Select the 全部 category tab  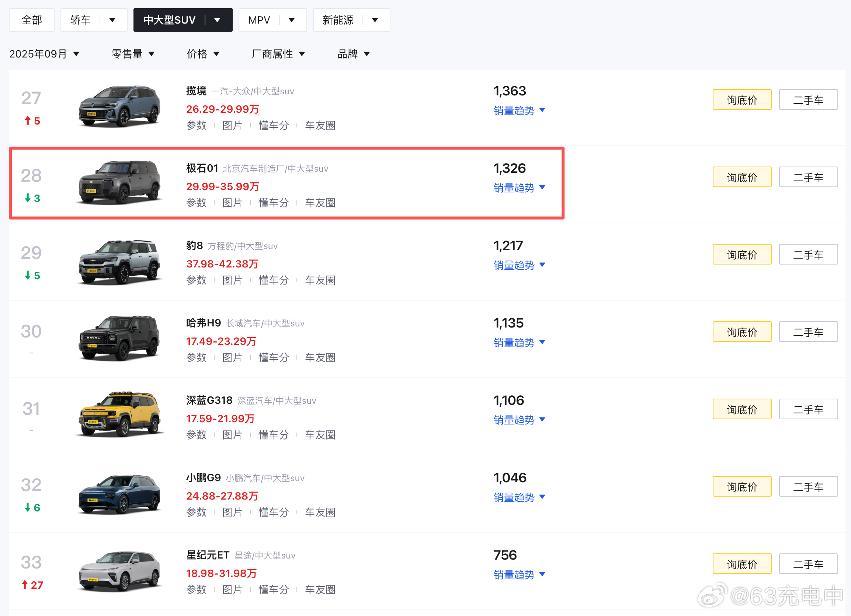click(32, 20)
